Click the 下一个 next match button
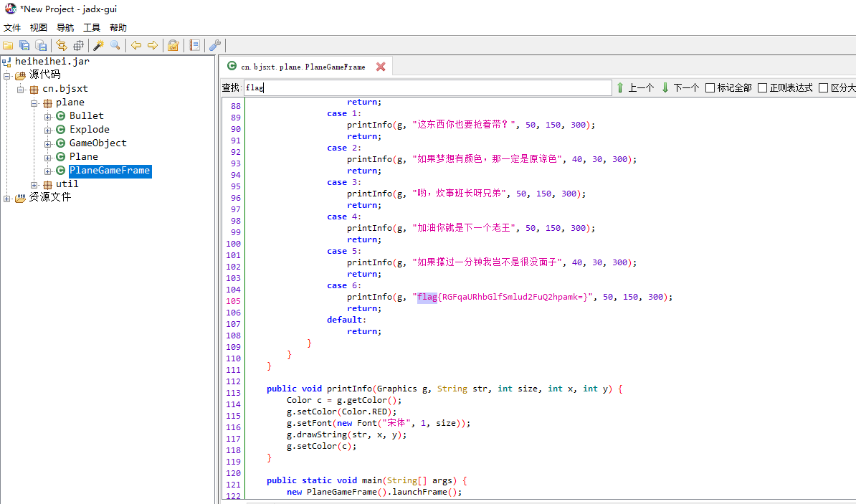The width and height of the screenshot is (856, 504). click(680, 87)
